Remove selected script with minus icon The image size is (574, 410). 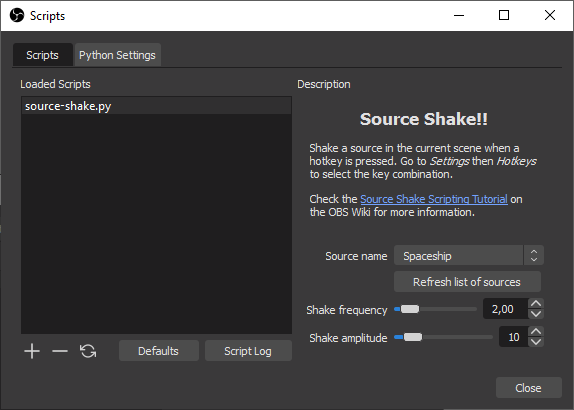click(x=60, y=351)
